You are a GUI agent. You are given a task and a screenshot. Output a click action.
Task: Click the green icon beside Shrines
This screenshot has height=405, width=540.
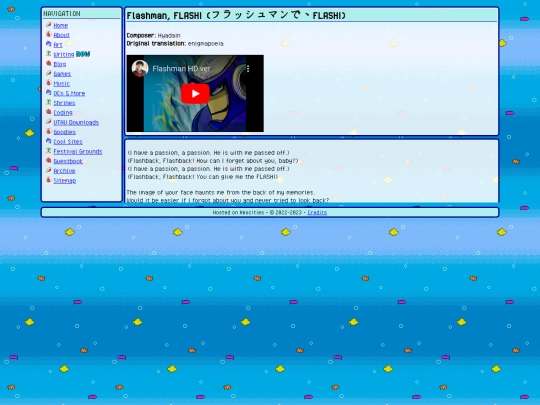point(49,102)
